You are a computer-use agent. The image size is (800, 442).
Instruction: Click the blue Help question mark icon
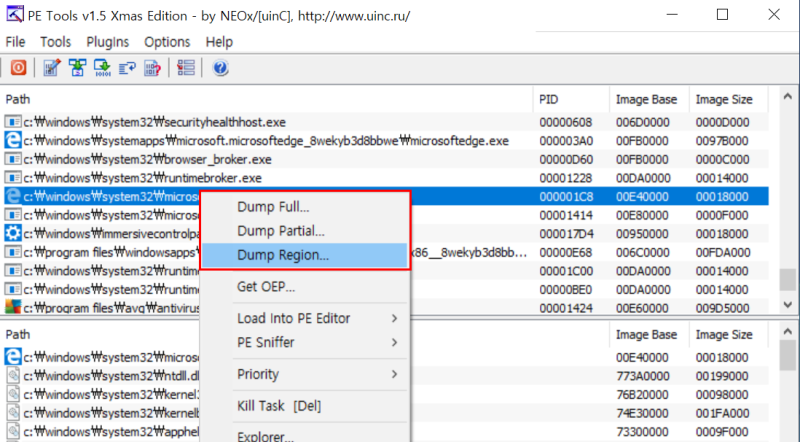coord(220,68)
